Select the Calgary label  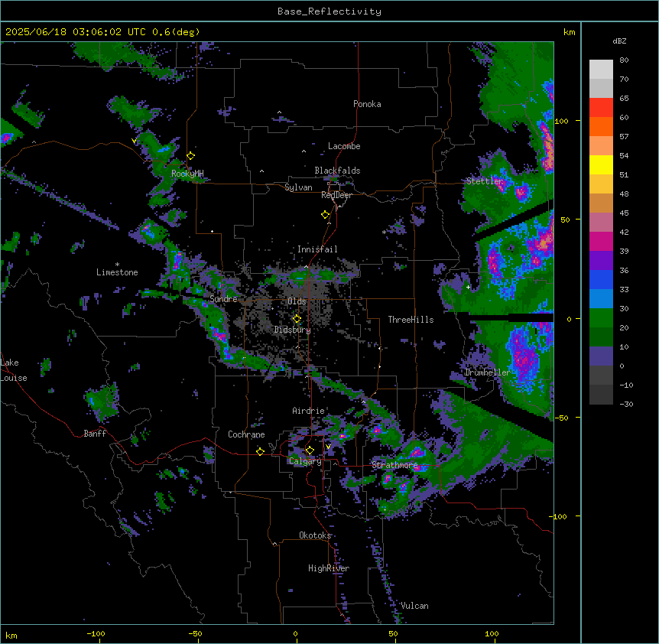(x=305, y=461)
